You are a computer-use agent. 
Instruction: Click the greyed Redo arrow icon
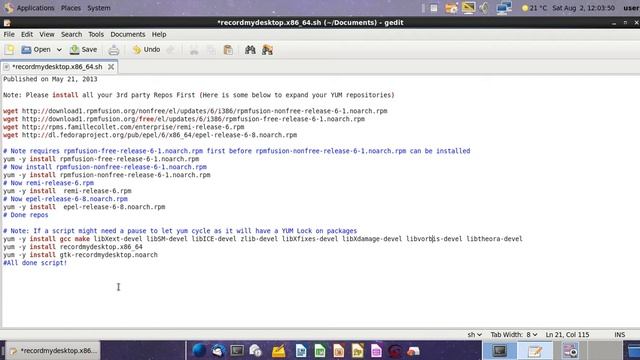(x=170, y=50)
